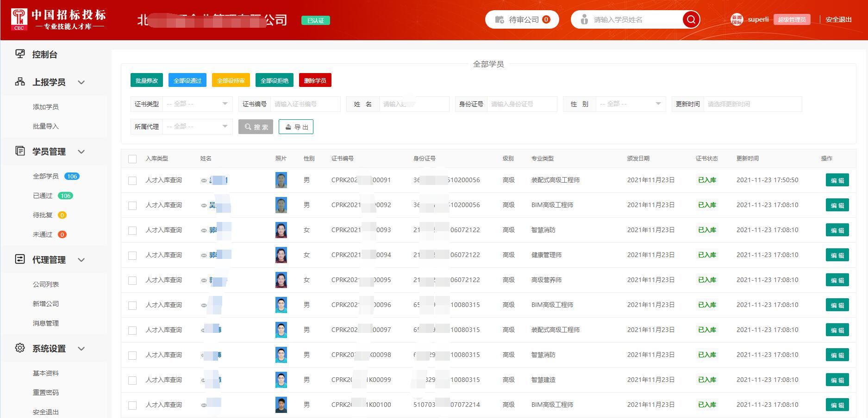Open 已通过 in the sidebar menu
Viewport: 868px width, 418px height.
tap(43, 196)
